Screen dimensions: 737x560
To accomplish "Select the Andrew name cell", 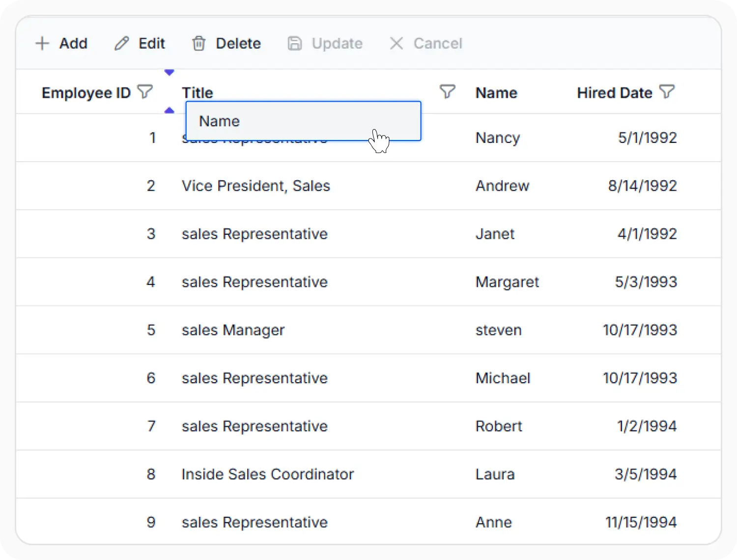I will tap(502, 186).
